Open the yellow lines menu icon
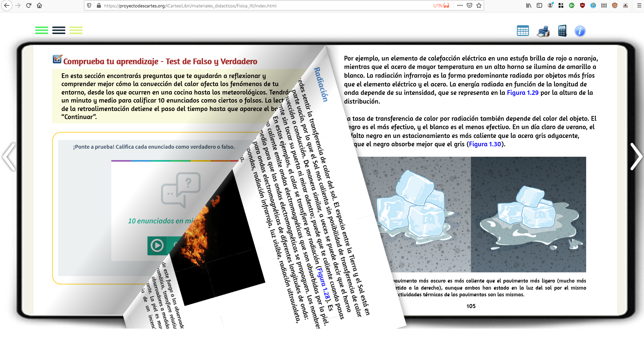 pos(76,30)
